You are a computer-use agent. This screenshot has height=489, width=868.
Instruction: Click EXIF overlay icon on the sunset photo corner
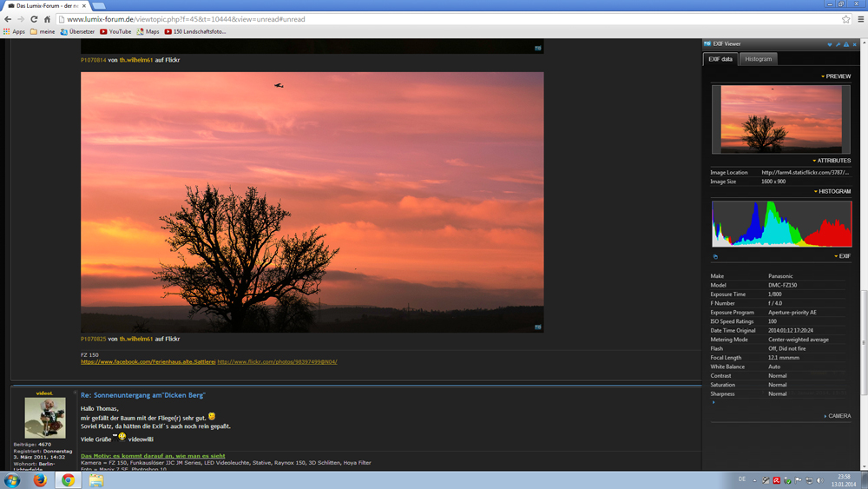(537, 327)
